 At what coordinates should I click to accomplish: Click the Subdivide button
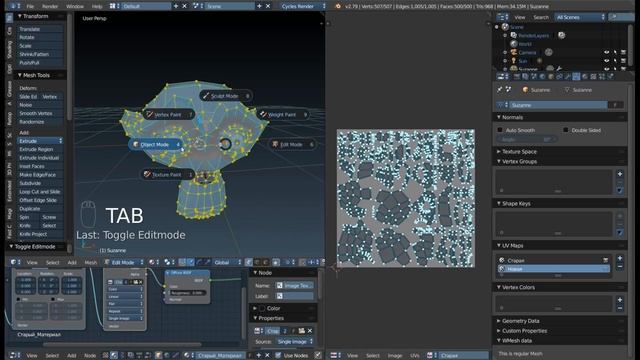pyautogui.click(x=40, y=183)
